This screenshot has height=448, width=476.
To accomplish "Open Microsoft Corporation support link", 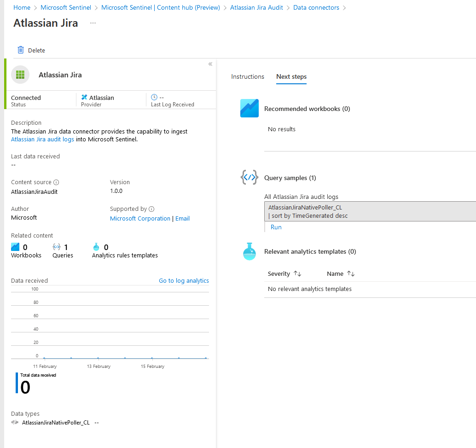I will coord(140,219).
